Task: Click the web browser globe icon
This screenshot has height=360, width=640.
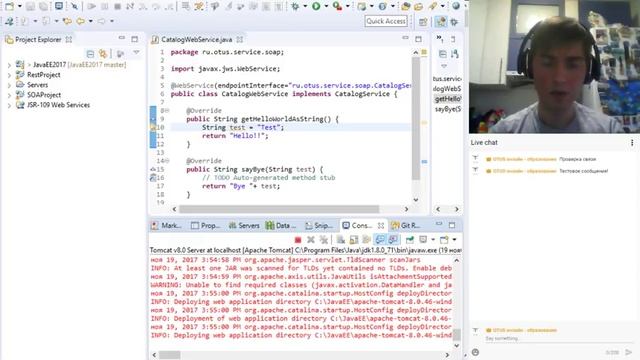Action: [456, 6]
